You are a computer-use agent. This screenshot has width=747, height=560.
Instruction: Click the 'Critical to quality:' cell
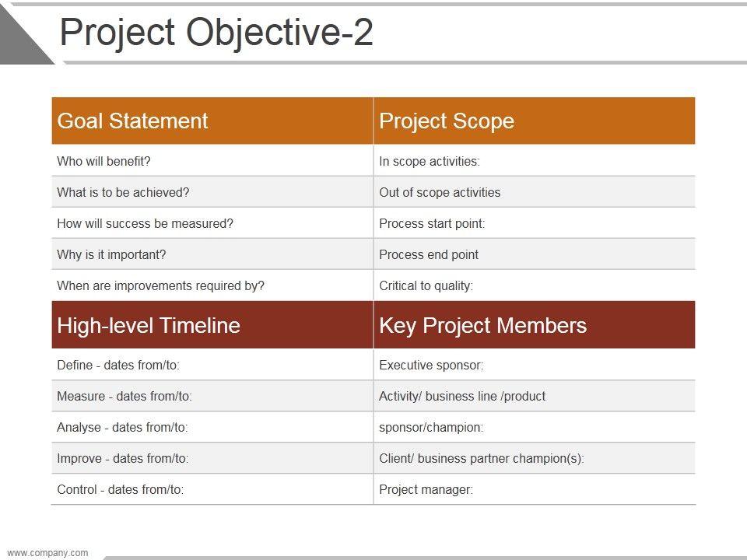426,285
